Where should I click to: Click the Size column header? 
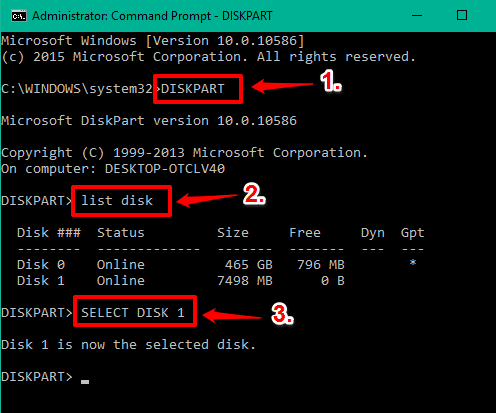(x=233, y=233)
